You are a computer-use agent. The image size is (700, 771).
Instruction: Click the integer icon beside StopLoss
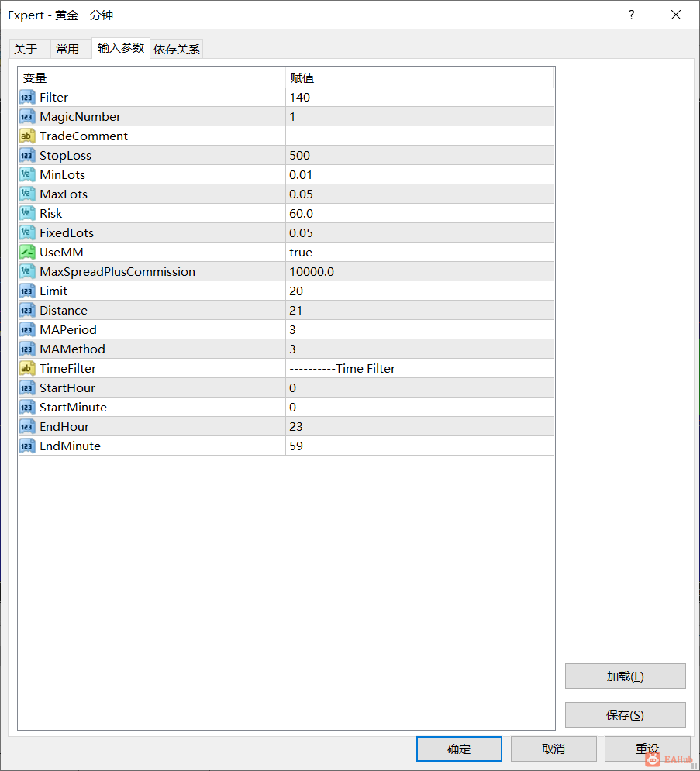pyautogui.click(x=27, y=156)
